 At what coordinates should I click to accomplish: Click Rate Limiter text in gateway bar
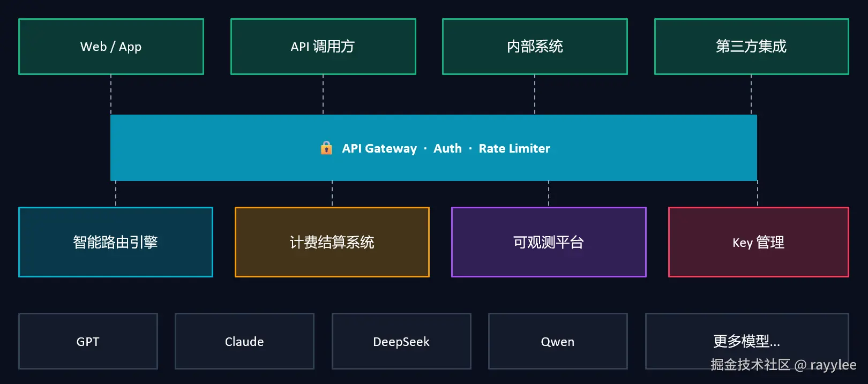click(514, 148)
